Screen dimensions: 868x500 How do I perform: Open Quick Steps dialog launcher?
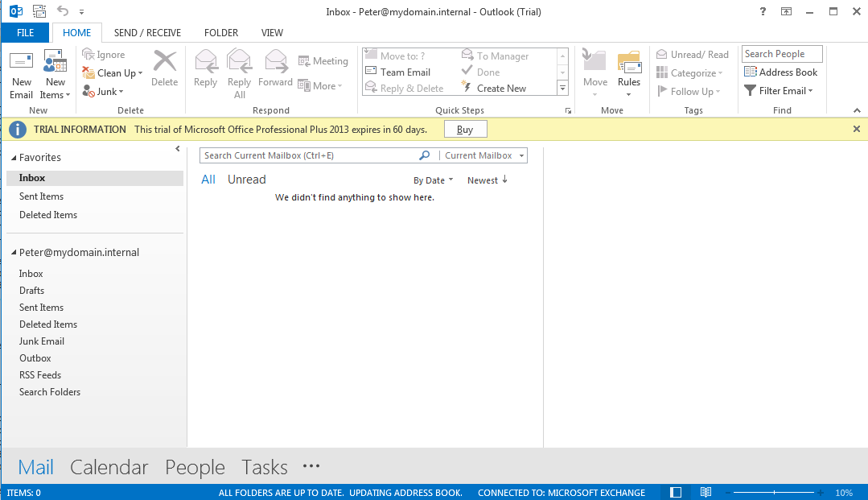[x=568, y=111]
